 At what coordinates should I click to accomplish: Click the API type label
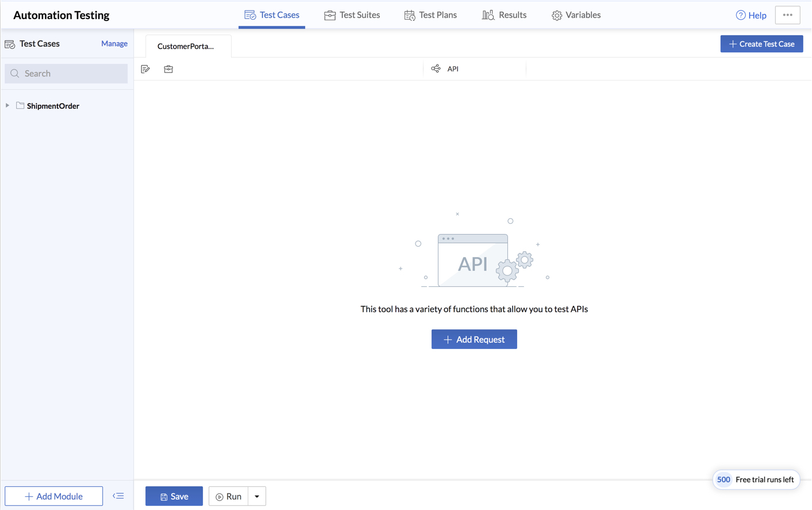coord(453,68)
